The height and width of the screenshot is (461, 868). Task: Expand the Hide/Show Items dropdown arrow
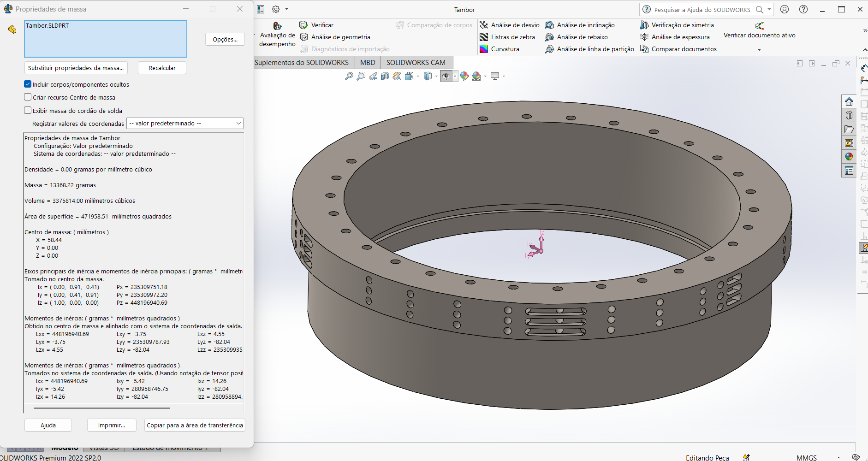pyautogui.click(x=455, y=76)
